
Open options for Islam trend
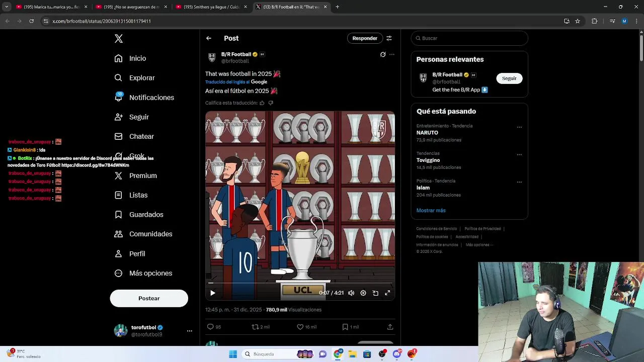519,182
